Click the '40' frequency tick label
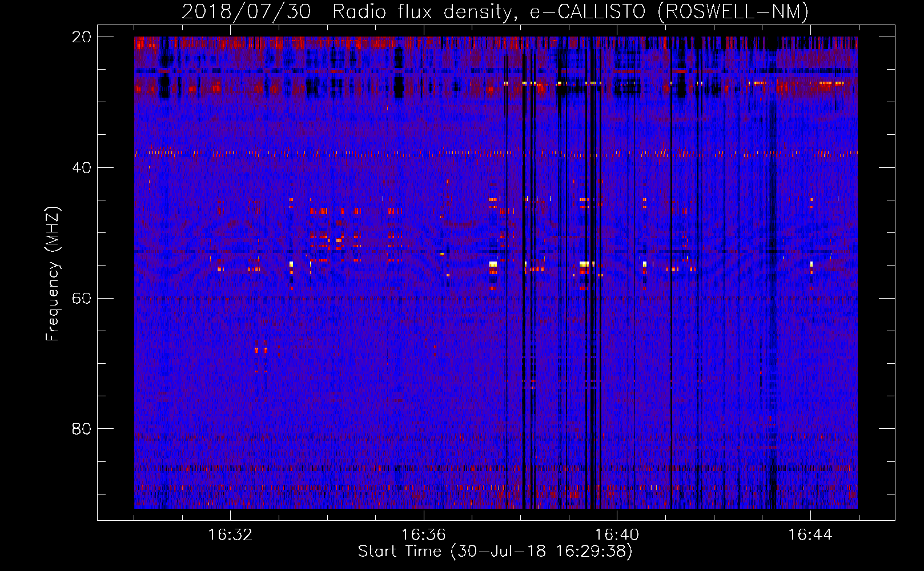This screenshot has height=571, width=924. [82, 168]
